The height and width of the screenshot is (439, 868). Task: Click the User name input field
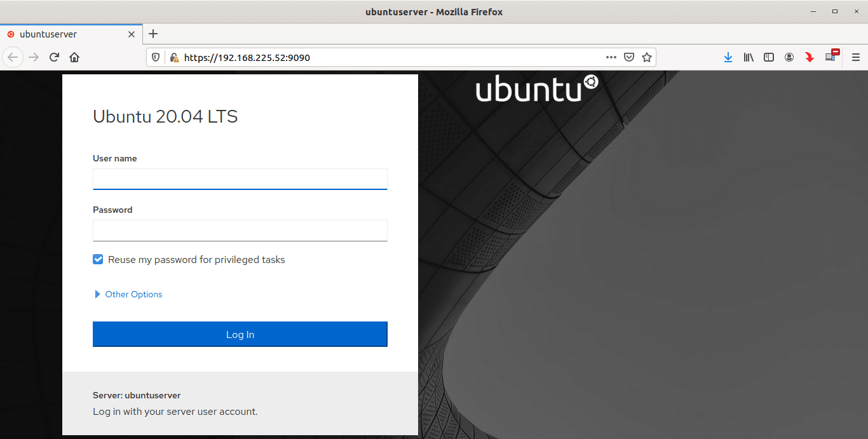[x=240, y=179]
